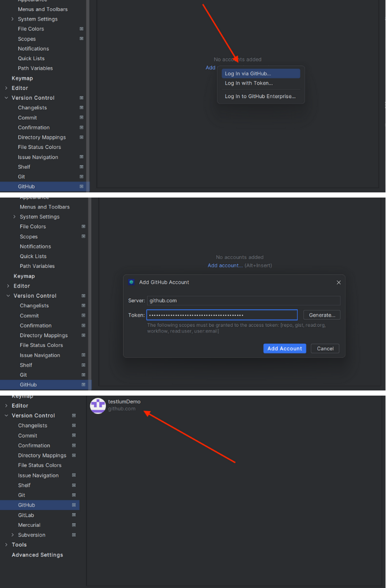The image size is (386, 588).
Task: Expand System Settings in middle screenshot
Action: [14, 217]
